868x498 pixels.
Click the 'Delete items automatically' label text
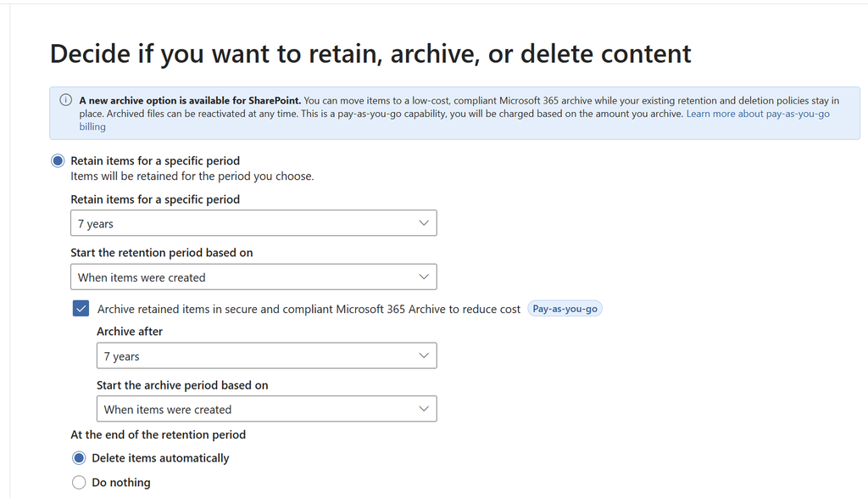(x=160, y=458)
